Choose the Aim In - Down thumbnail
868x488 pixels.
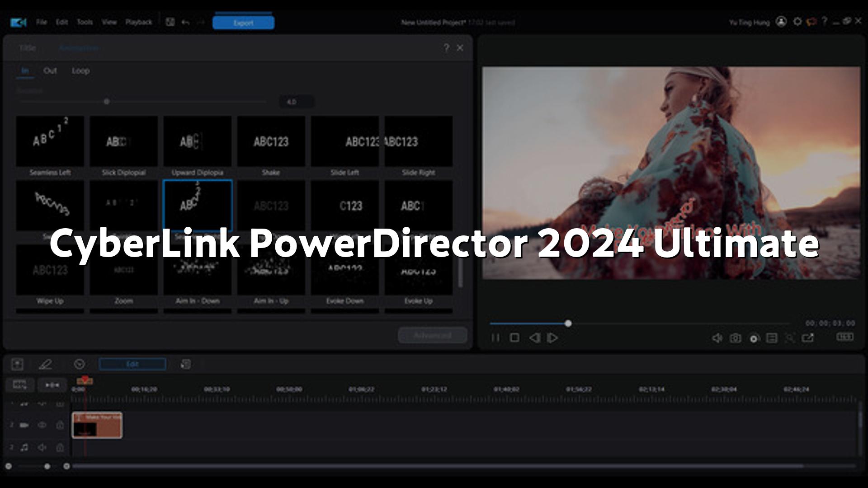point(198,270)
